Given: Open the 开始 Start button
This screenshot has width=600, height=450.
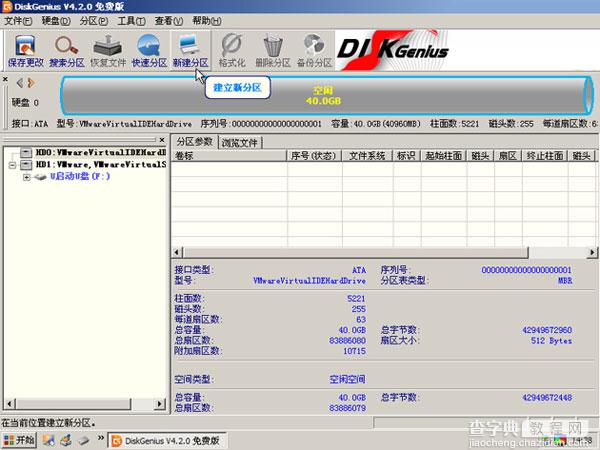Looking at the screenshot, I should click(x=19, y=440).
